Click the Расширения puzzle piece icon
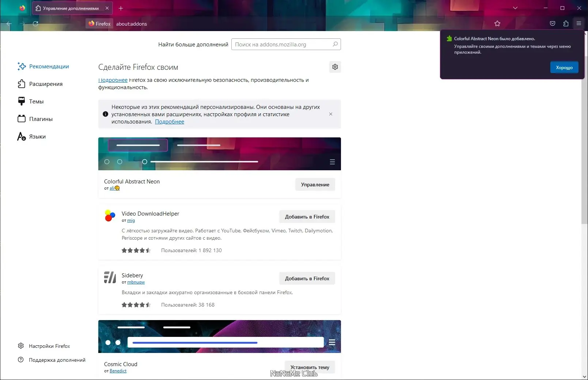588x380 pixels. click(x=22, y=84)
